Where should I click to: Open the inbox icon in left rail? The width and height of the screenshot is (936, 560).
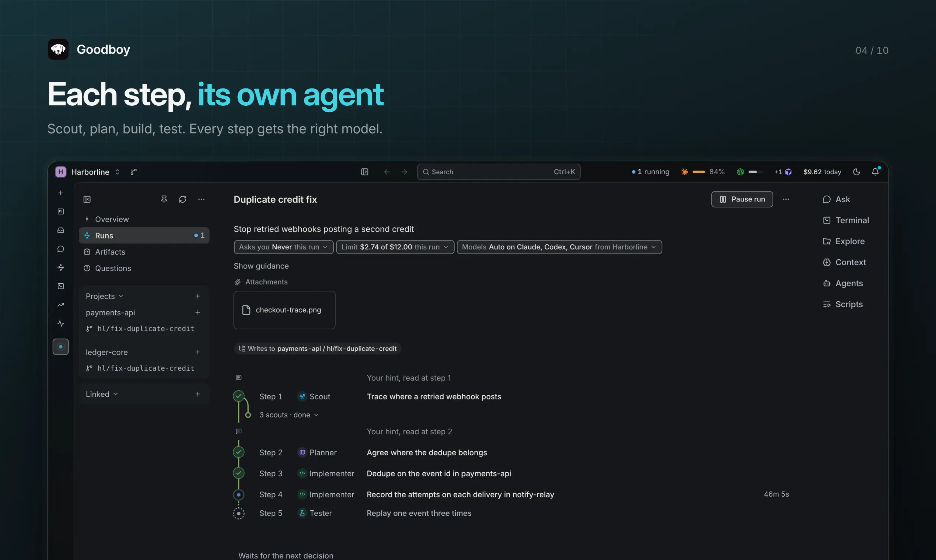(x=61, y=231)
